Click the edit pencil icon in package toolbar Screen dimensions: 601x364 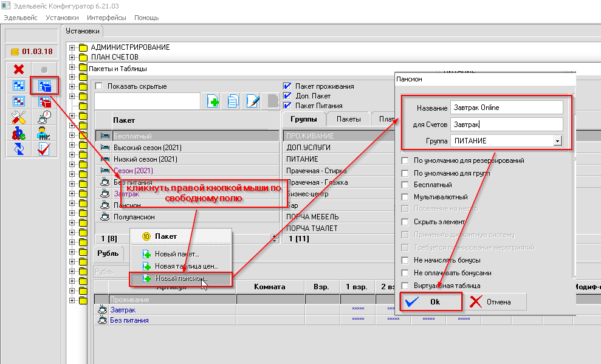pos(253,101)
